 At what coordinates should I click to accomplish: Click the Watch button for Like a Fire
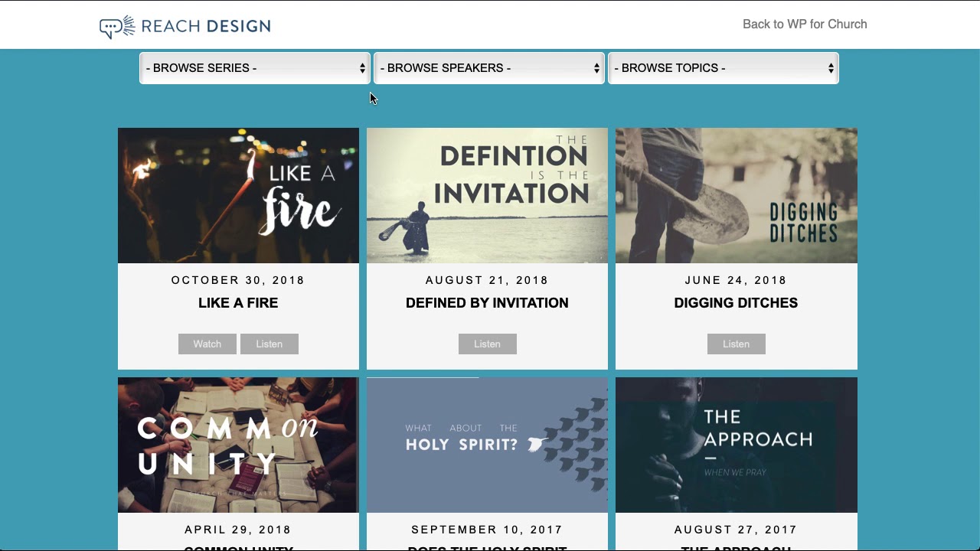pyautogui.click(x=207, y=344)
